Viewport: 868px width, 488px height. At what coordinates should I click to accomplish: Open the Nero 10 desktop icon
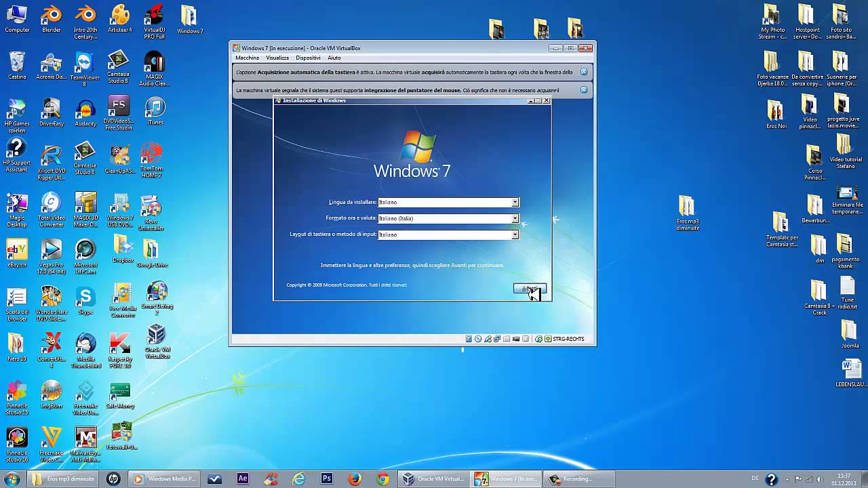pos(16,347)
